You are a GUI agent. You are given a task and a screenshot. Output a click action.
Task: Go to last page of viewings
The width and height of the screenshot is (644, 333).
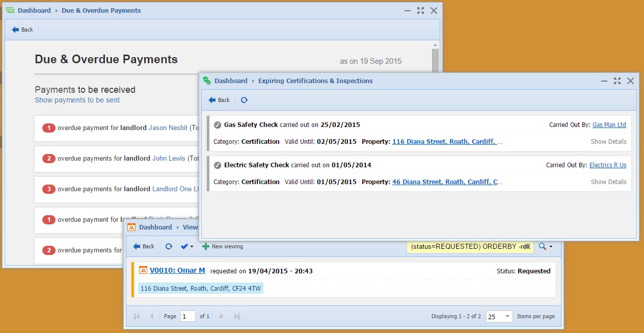click(237, 316)
